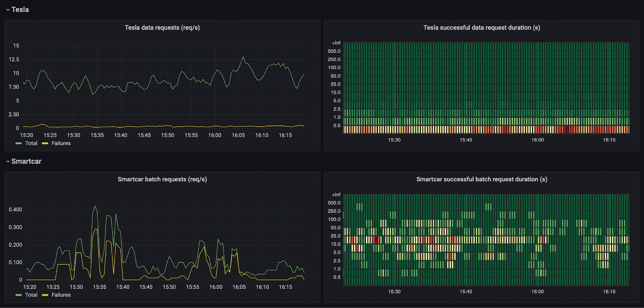The width and height of the screenshot is (644, 308).
Task: Click the Tesla row title text
Action: click(x=20, y=10)
